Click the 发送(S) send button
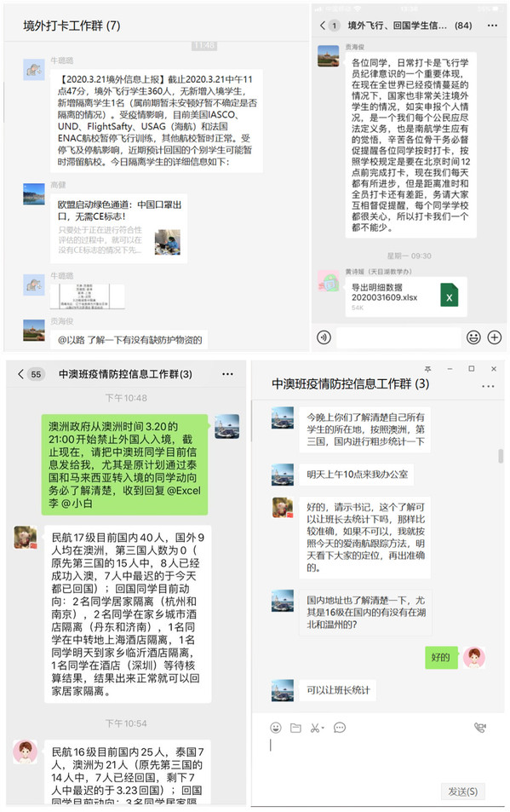Image resolution: width=510 pixels, height=812 pixels. (x=462, y=792)
